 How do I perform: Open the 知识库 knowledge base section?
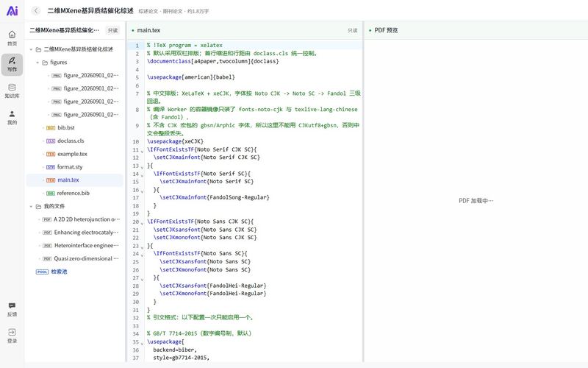(x=12, y=91)
